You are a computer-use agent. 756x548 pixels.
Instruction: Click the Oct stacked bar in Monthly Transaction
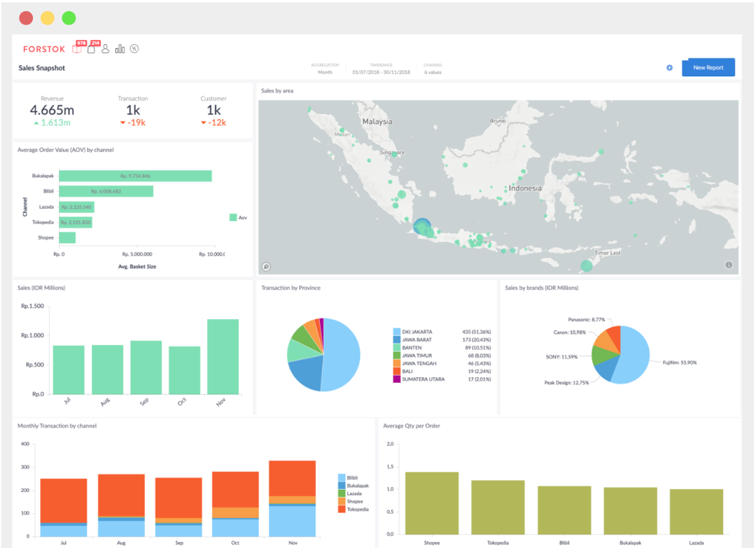235,504
